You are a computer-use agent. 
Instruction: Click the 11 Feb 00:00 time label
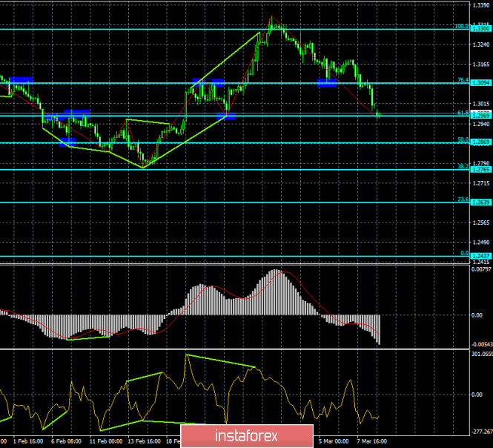[105, 441]
